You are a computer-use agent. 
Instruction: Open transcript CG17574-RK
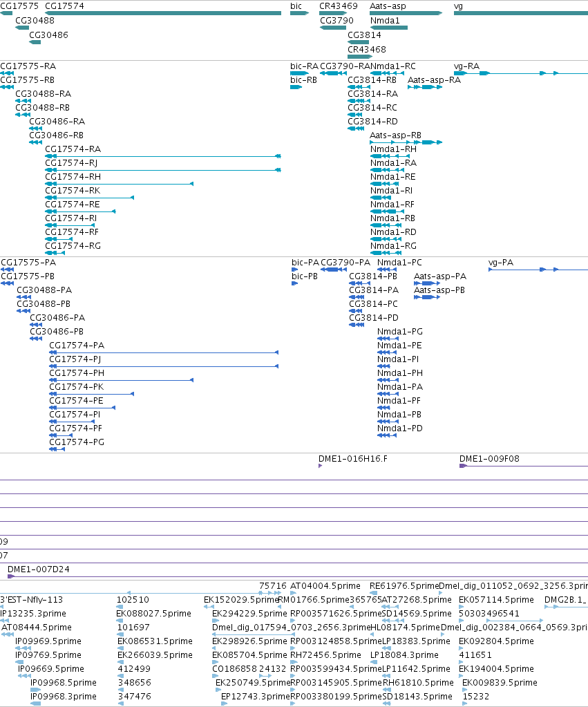[73, 190]
